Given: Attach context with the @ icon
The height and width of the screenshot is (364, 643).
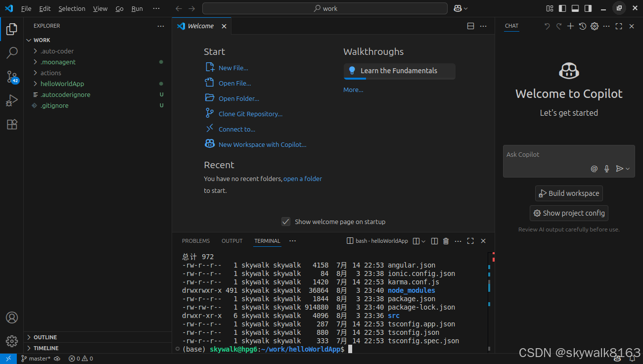Looking at the screenshot, I should (594, 169).
